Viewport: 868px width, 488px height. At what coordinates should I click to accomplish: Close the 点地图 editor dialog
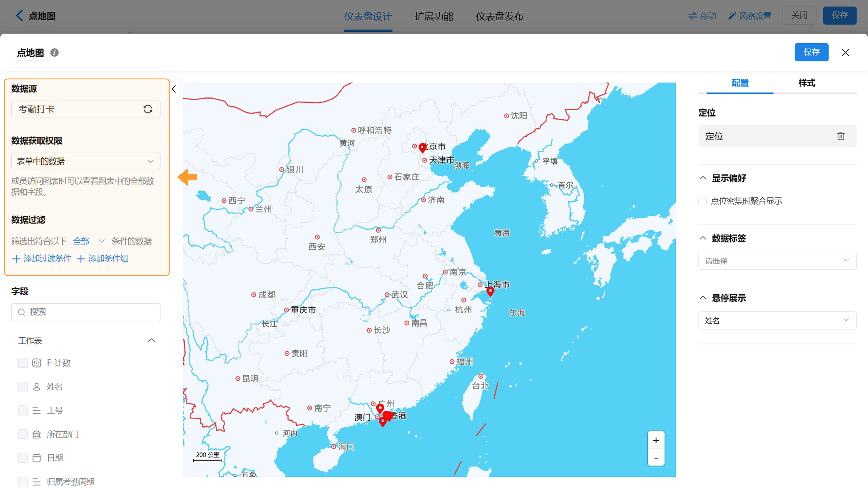(x=845, y=52)
